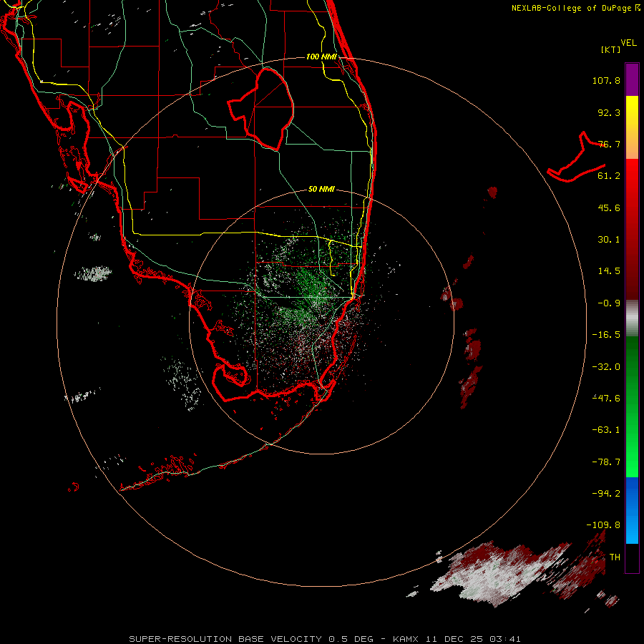The height and width of the screenshot is (644, 644).
Task: Select the 76.7 velocity scale value
Action: point(609,144)
